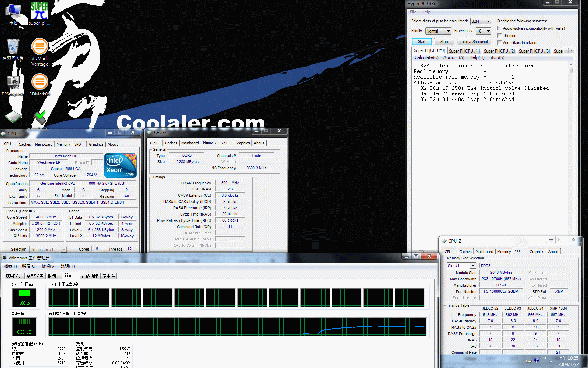Viewport: 588px width, 368px height.
Task: Open Memory tab in the Slot Selection CPU-Z window
Action: tap(504, 252)
